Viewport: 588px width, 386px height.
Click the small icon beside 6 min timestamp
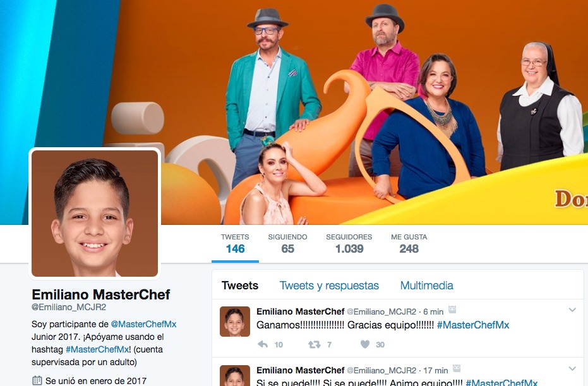(452, 310)
